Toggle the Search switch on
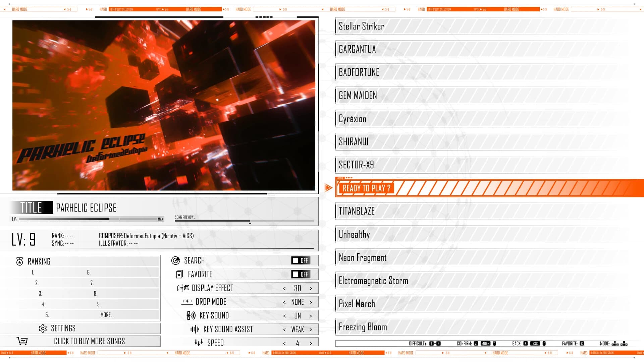The height and width of the screenshot is (362, 644). point(300,260)
